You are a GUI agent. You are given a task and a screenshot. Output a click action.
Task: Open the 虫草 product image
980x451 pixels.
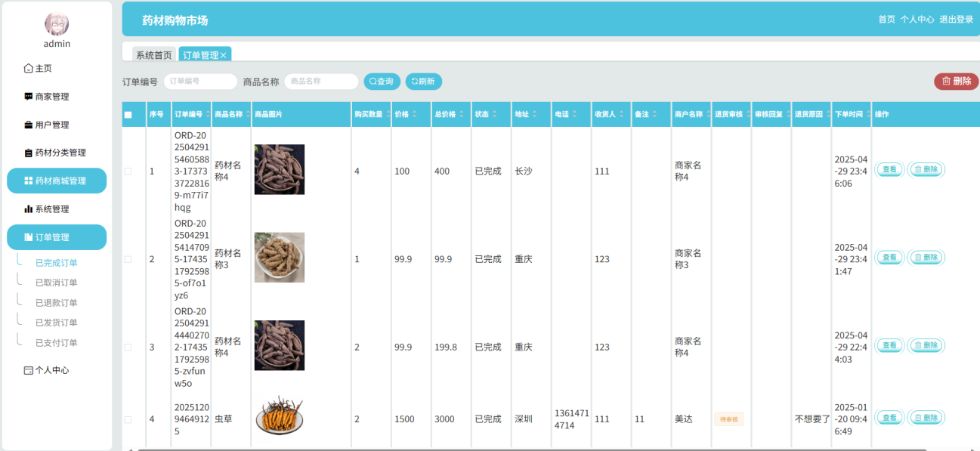[279, 416]
